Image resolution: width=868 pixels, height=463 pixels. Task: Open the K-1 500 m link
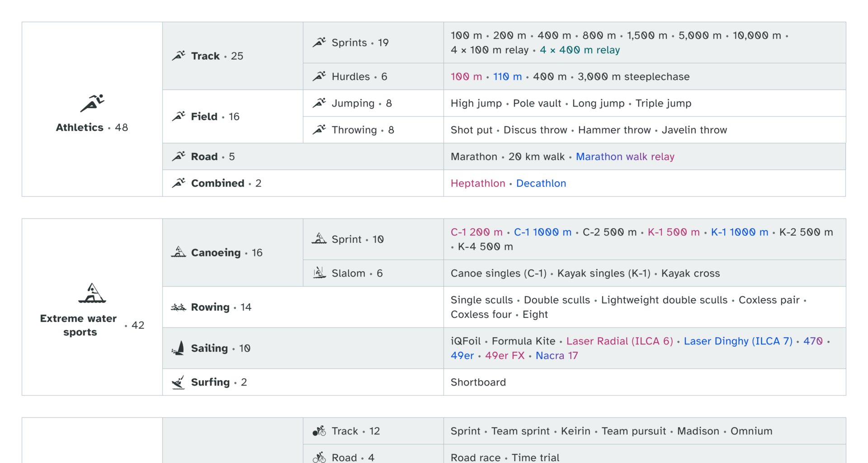[x=674, y=232]
